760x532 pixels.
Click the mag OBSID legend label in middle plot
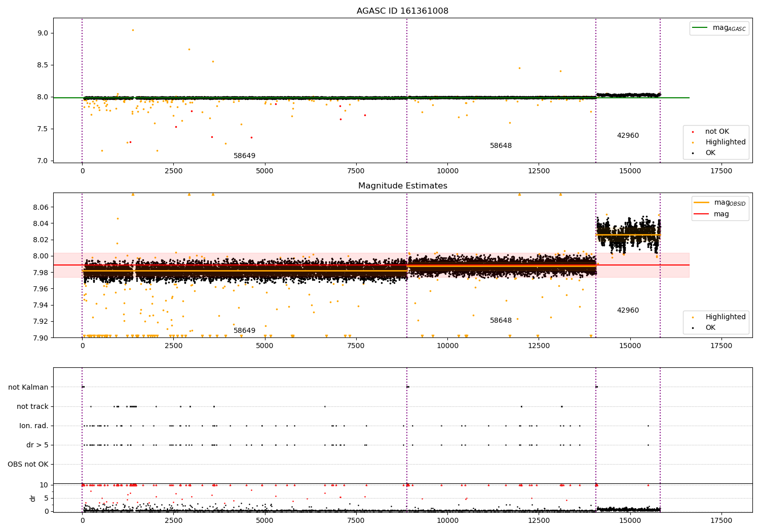[x=730, y=203]
